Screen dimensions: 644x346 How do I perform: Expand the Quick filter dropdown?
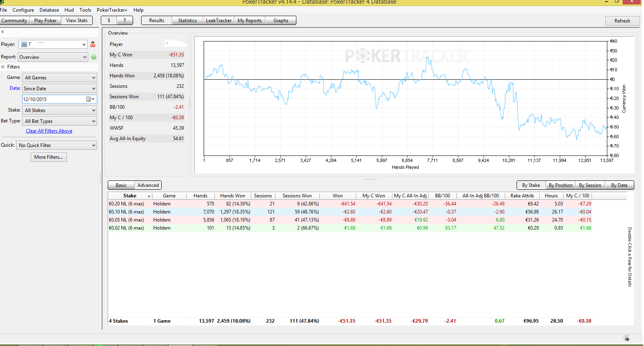click(x=56, y=145)
